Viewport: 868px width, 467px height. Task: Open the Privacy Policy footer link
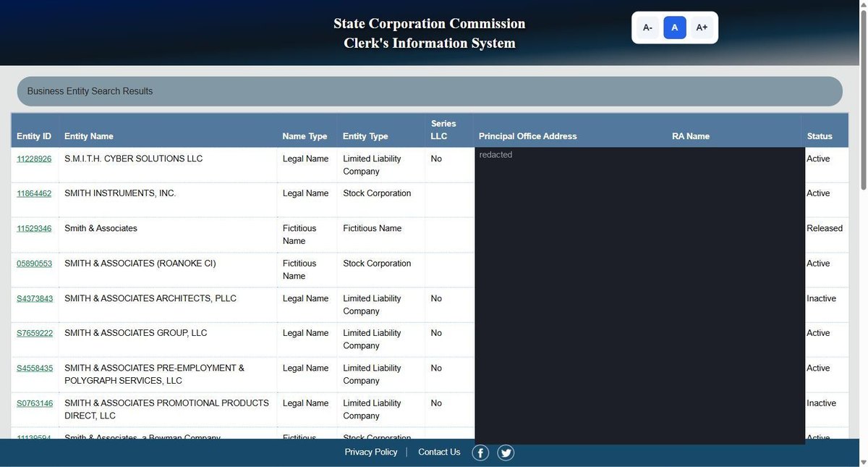point(371,452)
